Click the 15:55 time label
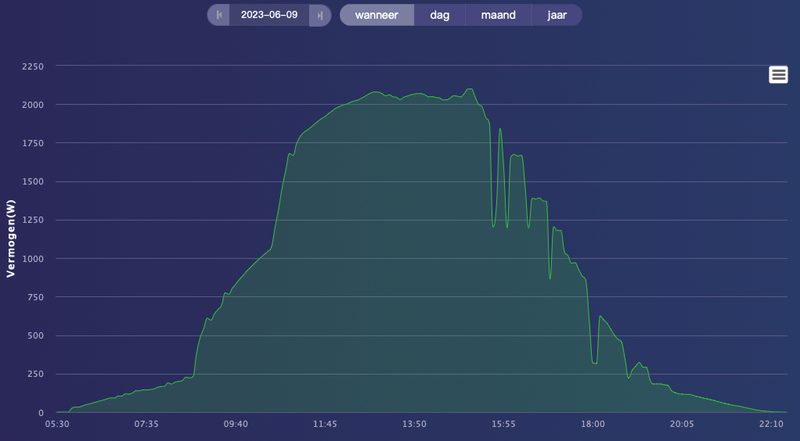 pyautogui.click(x=504, y=424)
